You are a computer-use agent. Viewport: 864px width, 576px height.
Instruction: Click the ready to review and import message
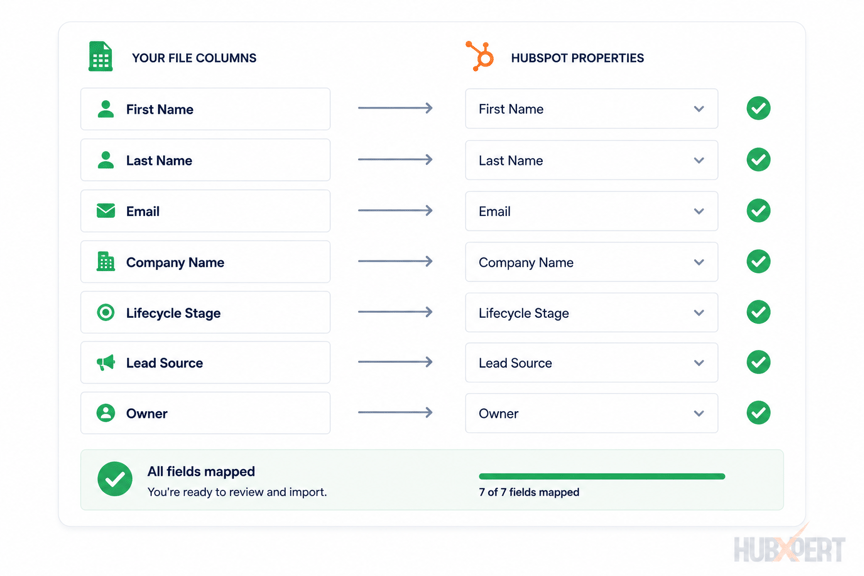pos(237,492)
